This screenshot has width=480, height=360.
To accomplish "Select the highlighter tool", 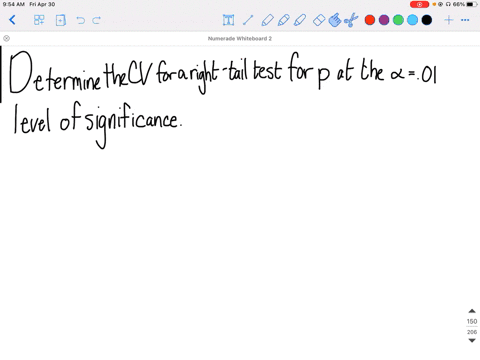I will pos(300,20).
